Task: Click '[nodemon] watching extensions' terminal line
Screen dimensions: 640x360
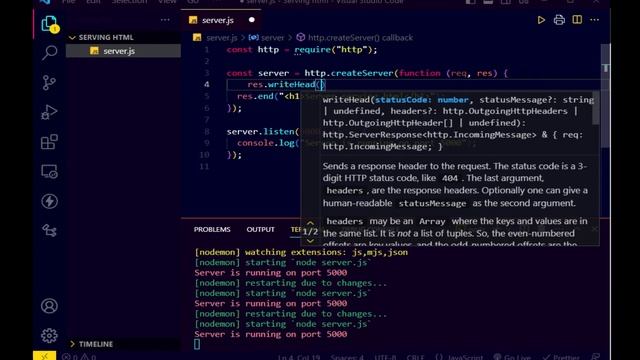Action: pos(301,252)
